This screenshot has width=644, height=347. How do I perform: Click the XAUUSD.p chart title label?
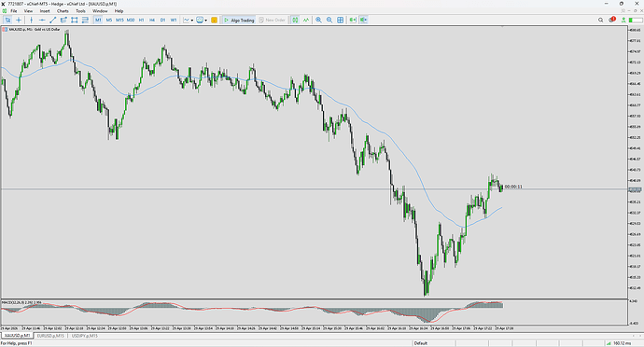coord(35,30)
